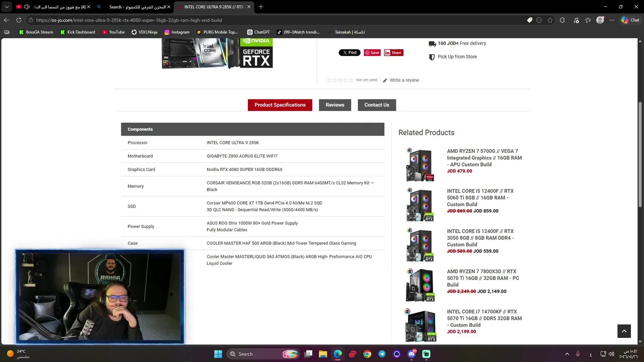Click the INTEL CORE ULTRA 9 285K processor value
This screenshot has width=644, height=362.
[x=233, y=143]
